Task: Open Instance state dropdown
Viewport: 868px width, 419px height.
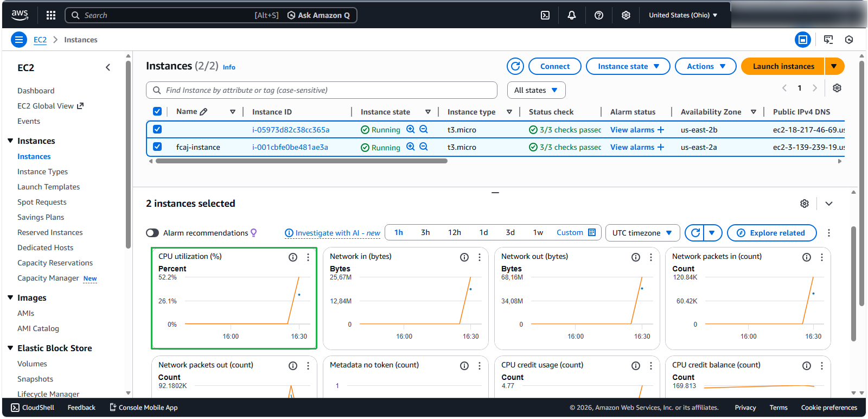Action: tap(628, 66)
